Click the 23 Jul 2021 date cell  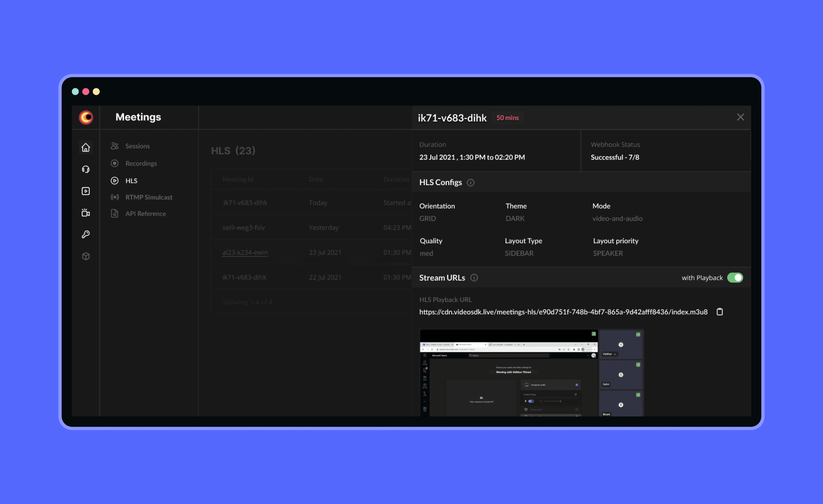point(325,252)
